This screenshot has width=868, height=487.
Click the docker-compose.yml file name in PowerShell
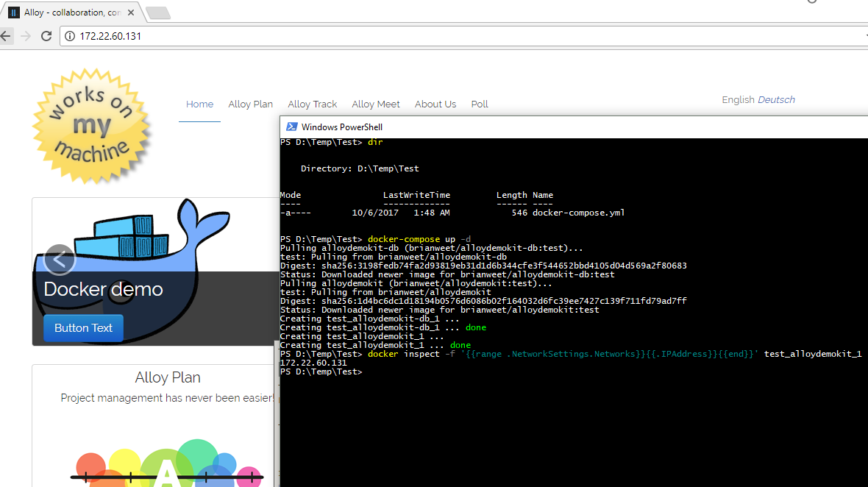(578, 213)
